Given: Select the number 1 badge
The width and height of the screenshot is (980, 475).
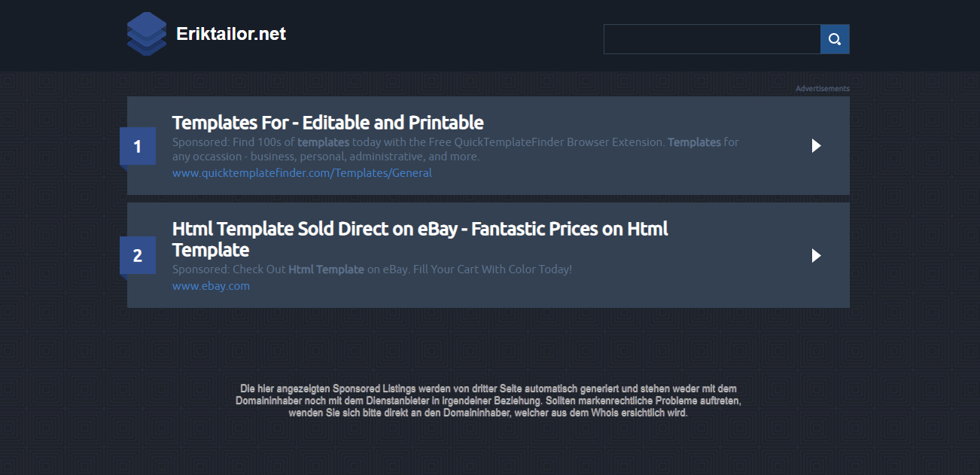Looking at the screenshot, I should pos(138,146).
